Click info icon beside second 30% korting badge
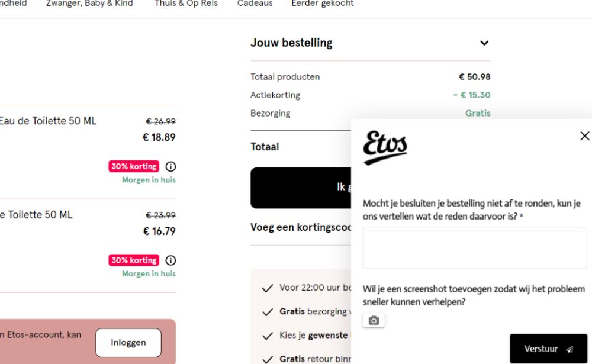 click(x=170, y=260)
